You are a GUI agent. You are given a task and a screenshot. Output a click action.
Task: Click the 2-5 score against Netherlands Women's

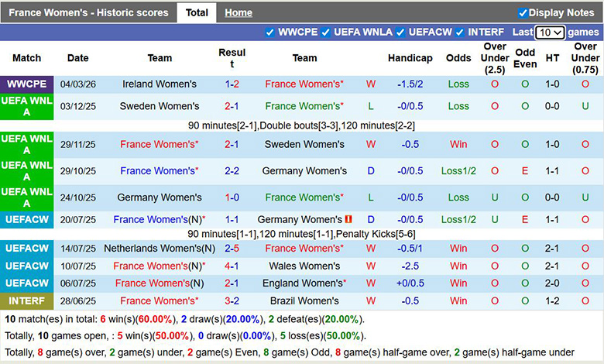[x=232, y=248]
